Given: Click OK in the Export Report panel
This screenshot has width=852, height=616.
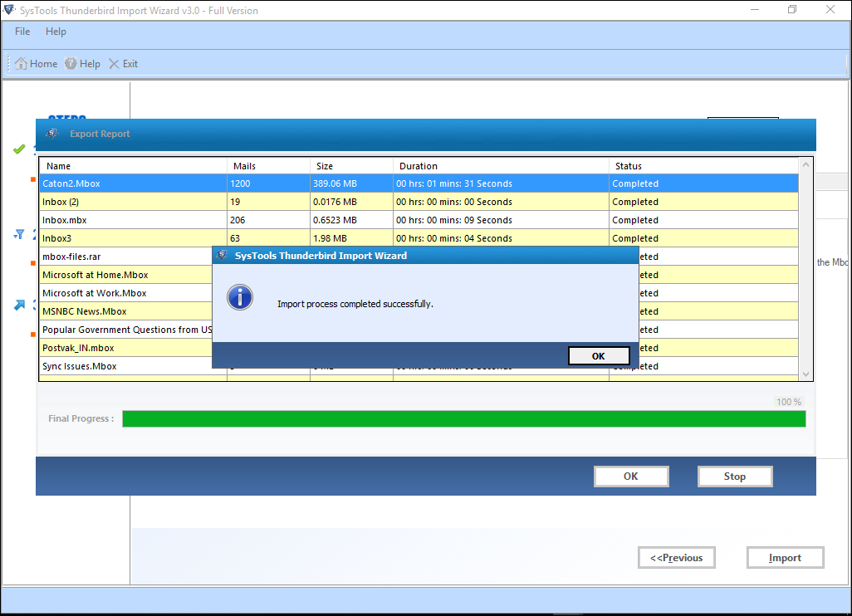Looking at the screenshot, I should coord(631,477).
